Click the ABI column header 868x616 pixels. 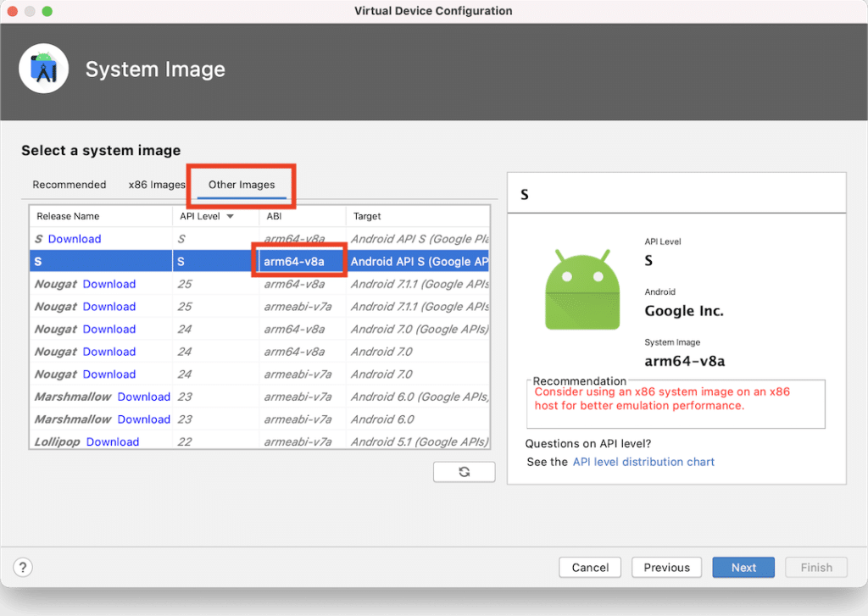[303, 216]
